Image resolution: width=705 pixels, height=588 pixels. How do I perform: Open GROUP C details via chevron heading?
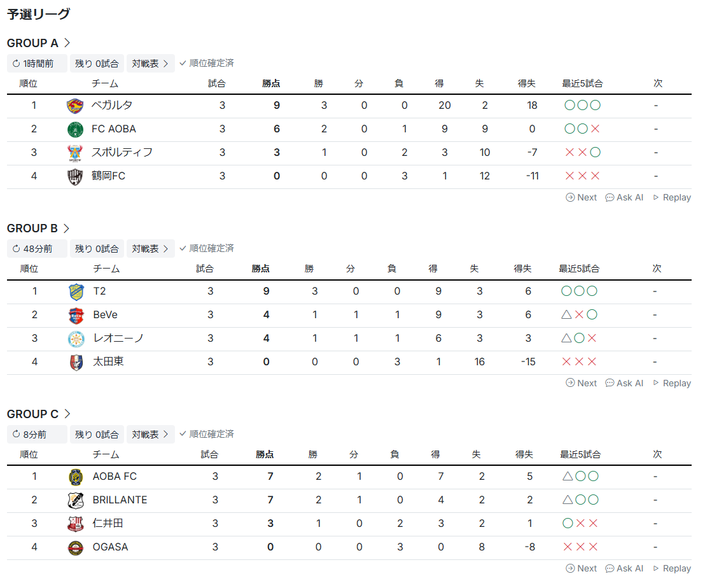point(39,414)
